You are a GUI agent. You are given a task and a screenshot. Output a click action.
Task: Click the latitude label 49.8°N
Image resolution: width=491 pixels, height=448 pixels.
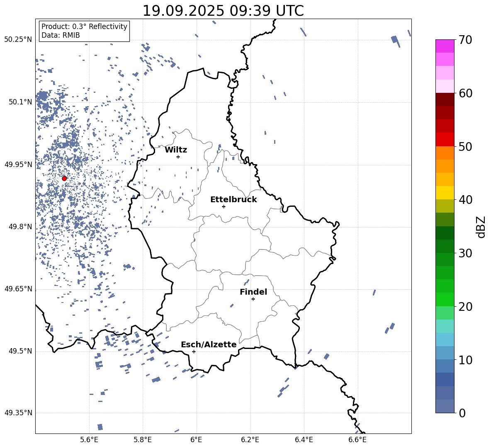tap(20, 227)
